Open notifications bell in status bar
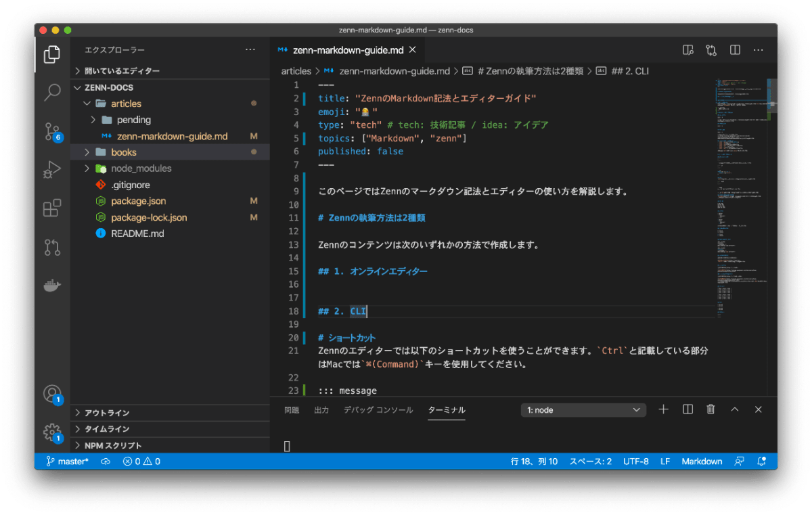 762,462
